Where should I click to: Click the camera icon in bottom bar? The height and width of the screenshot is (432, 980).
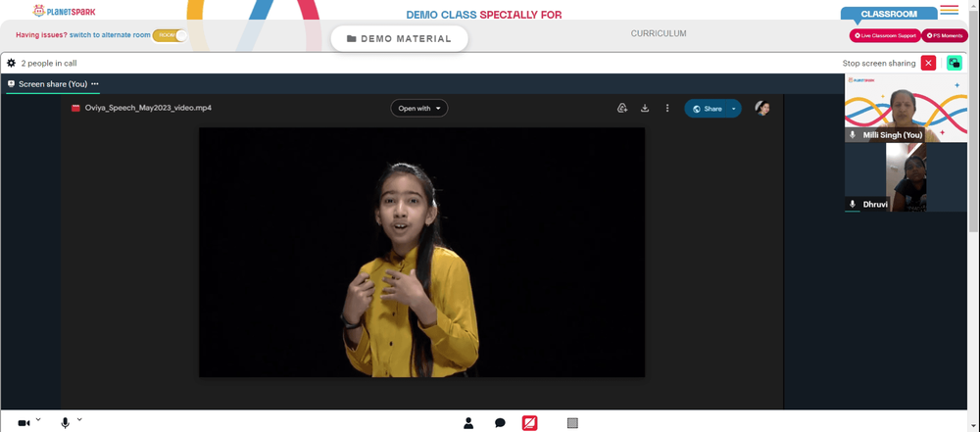tap(24, 423)
